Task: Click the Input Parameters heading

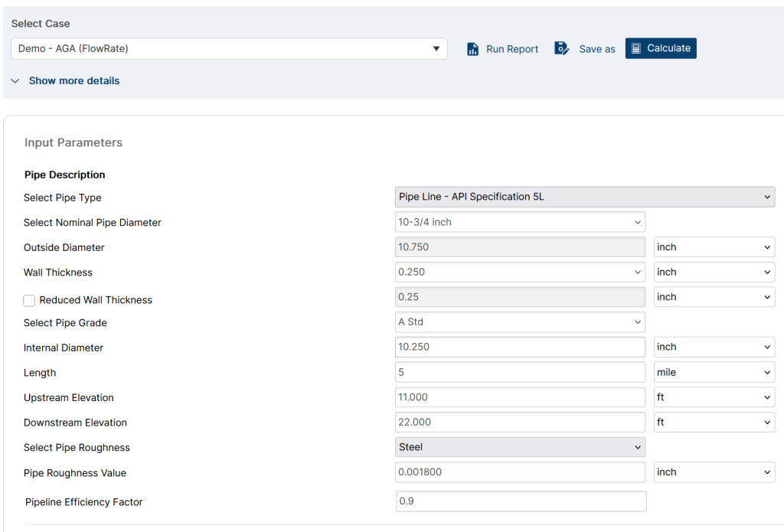Action: pos(73,142)
